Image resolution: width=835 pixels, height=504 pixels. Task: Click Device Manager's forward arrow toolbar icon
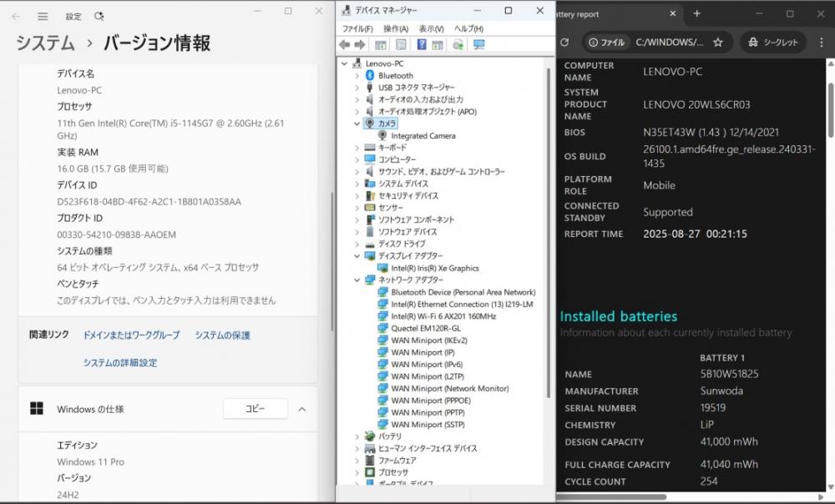click(360, 45)
